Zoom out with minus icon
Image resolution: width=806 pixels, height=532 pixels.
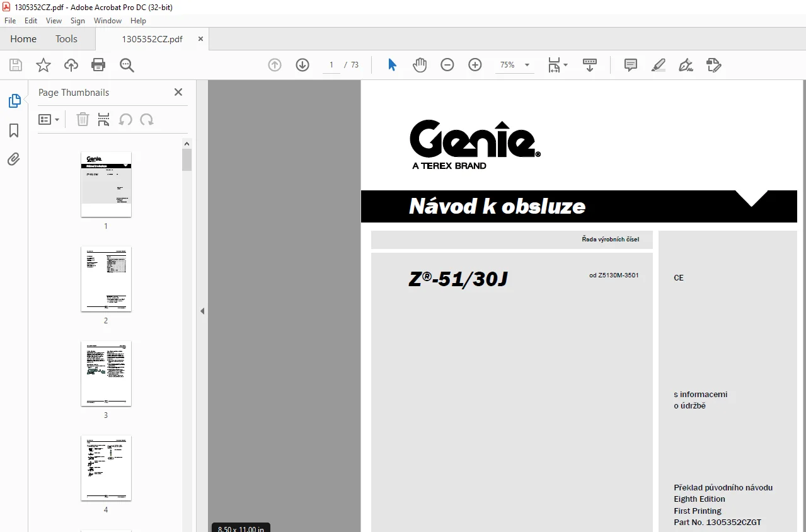pos(447,65)
